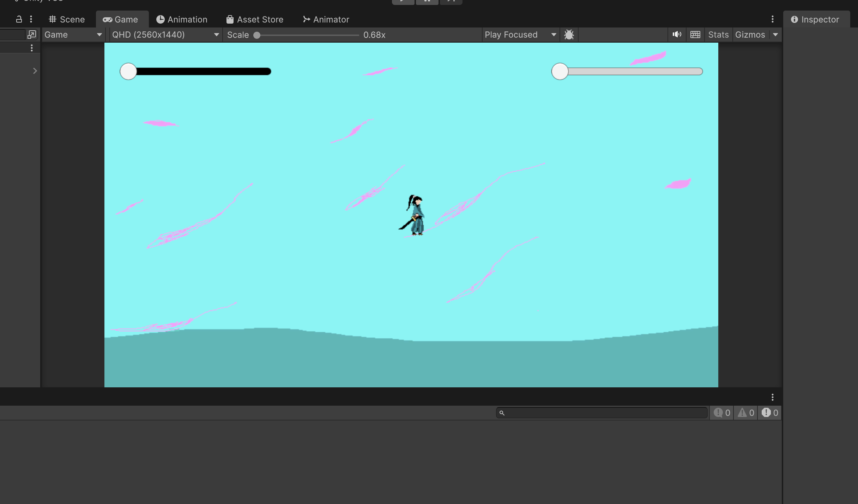Click the console search field
The height and width of the screenshot is (504, 858).
602,413
